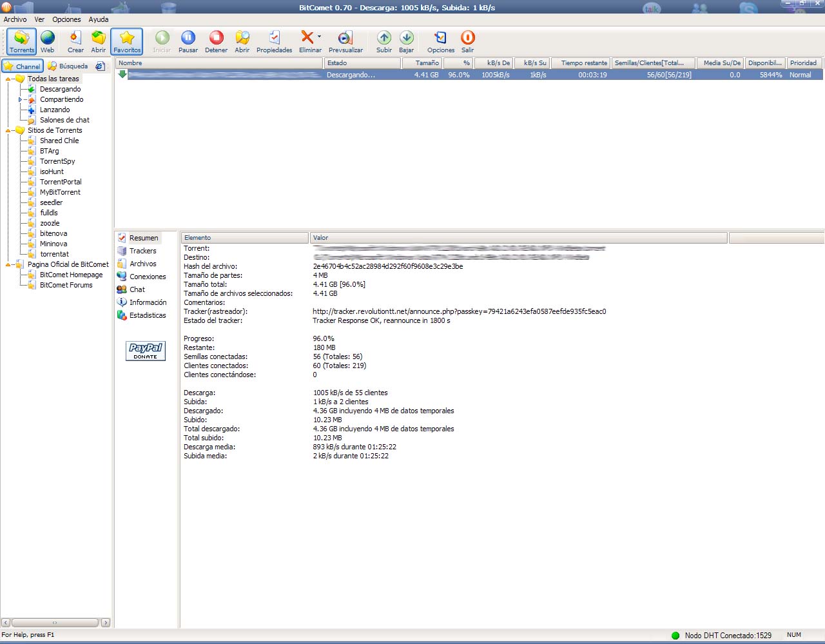Sort tasks by the Estado column
Screen dimensions: 825x644
pos(362,63)
